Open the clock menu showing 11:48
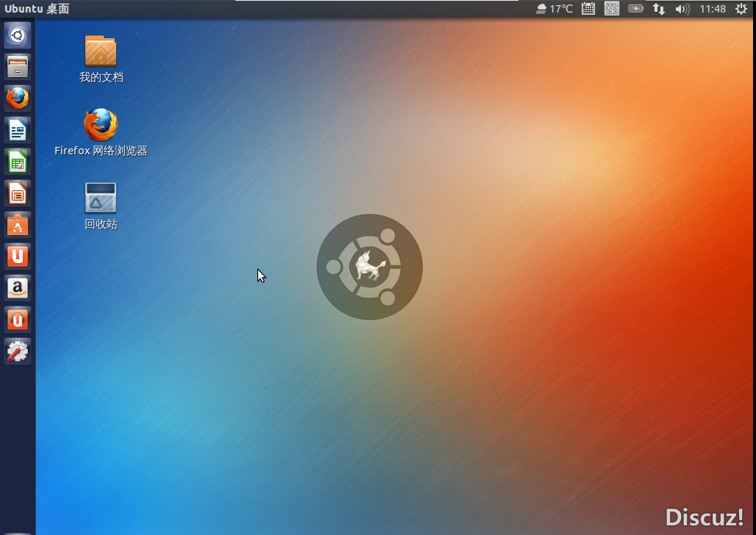Viewport: 756px width, 535px height. tap(713, 9)
